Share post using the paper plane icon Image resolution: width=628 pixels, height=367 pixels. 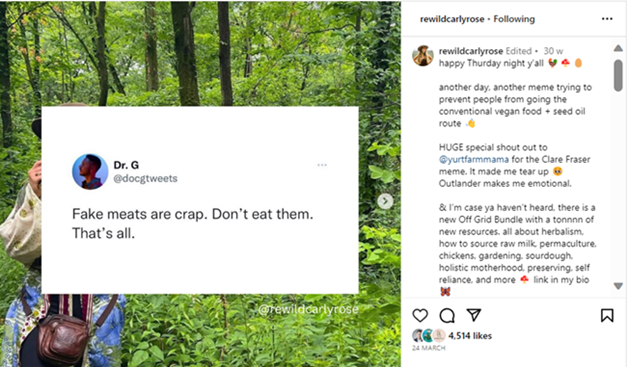pyautogui.click(x=474, y=315)
